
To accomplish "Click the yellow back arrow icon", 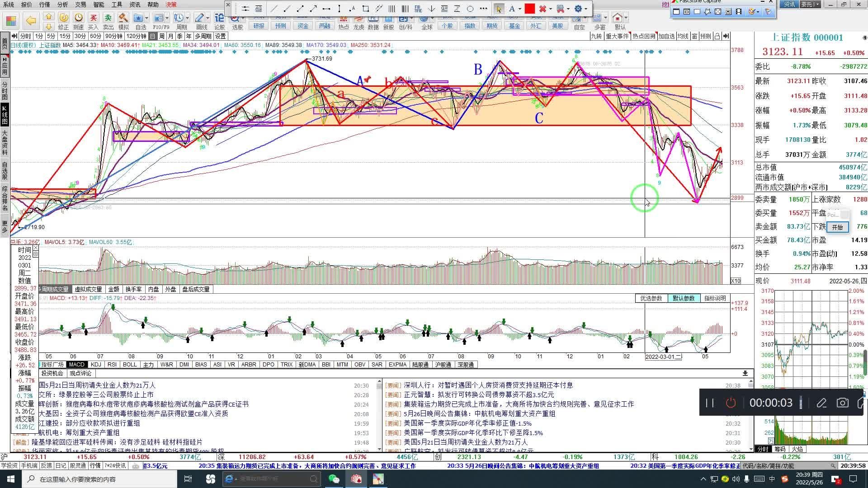I will pos(30,20).
